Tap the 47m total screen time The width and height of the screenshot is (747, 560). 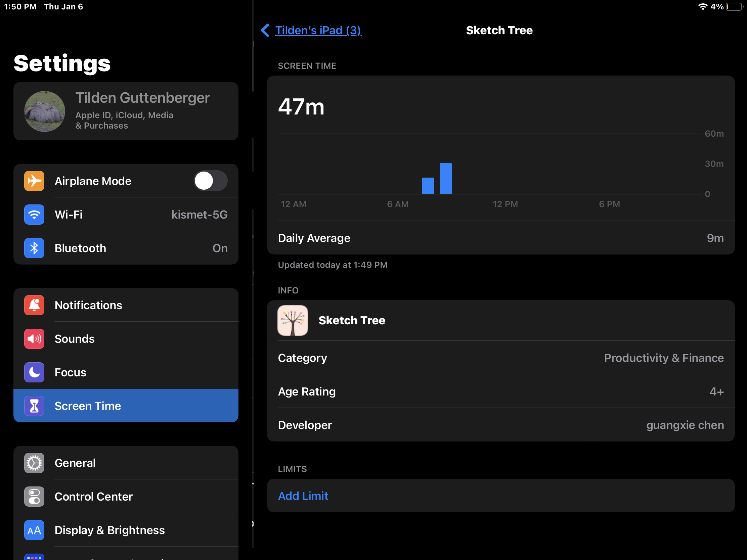click(301, 107)
